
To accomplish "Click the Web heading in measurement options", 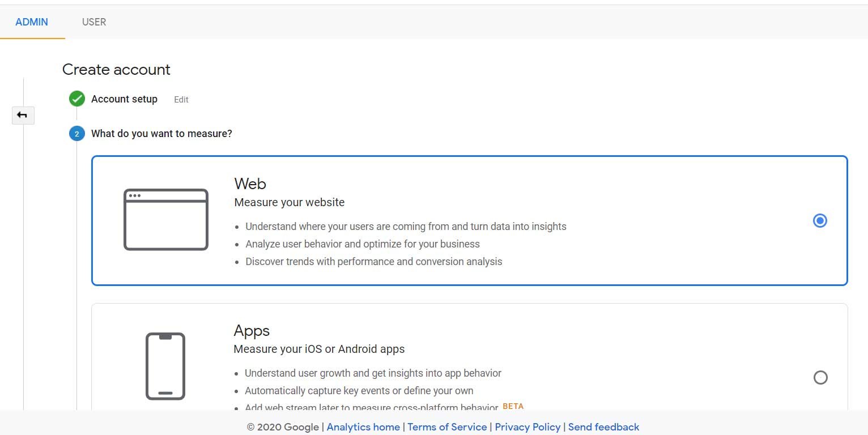I will tap(250, 184).
